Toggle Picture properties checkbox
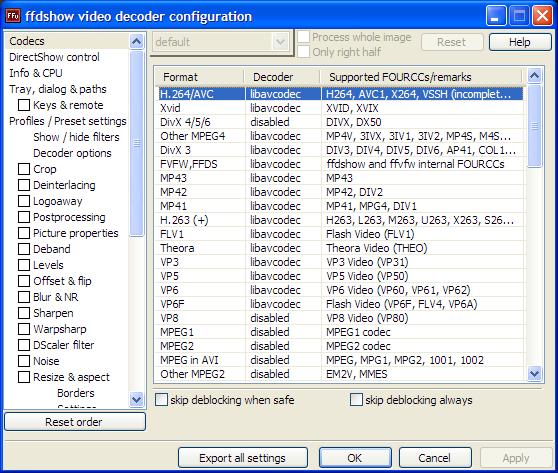 click(24, 233)
